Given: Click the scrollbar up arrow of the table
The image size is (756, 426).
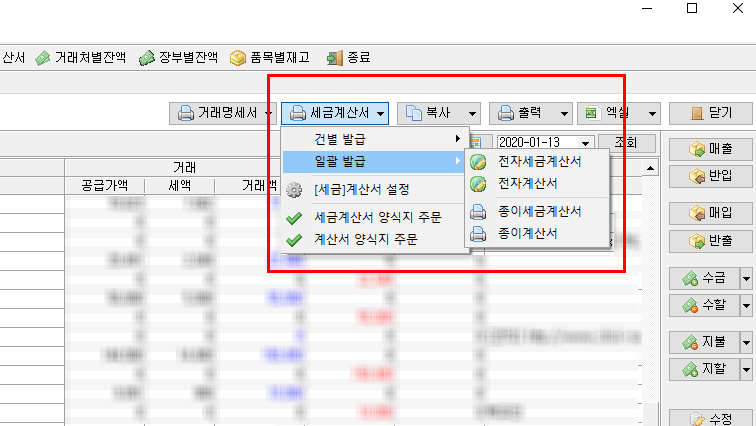Looking at the screenshot, I should (x=652, y=167).
